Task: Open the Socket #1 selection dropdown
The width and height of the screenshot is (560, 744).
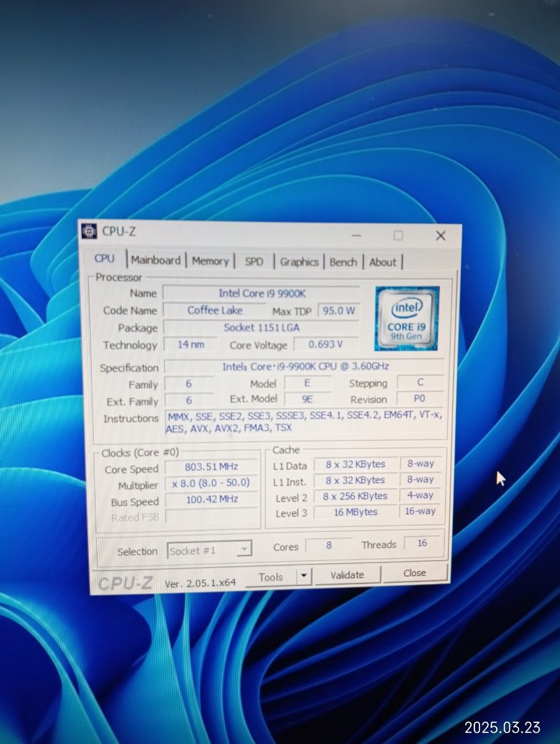Action: click(209, 550)
